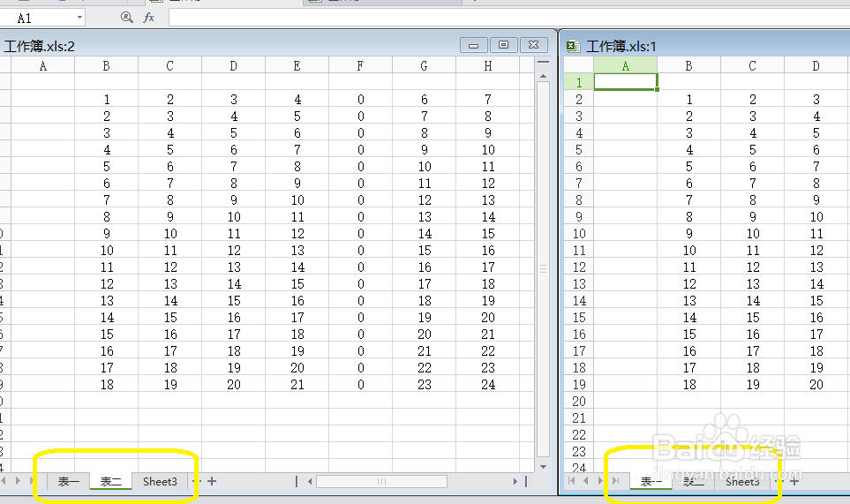
Task: Click the workbook icon in 工作簿.xls:1 title bar
Action: click(x=573, y=46)
